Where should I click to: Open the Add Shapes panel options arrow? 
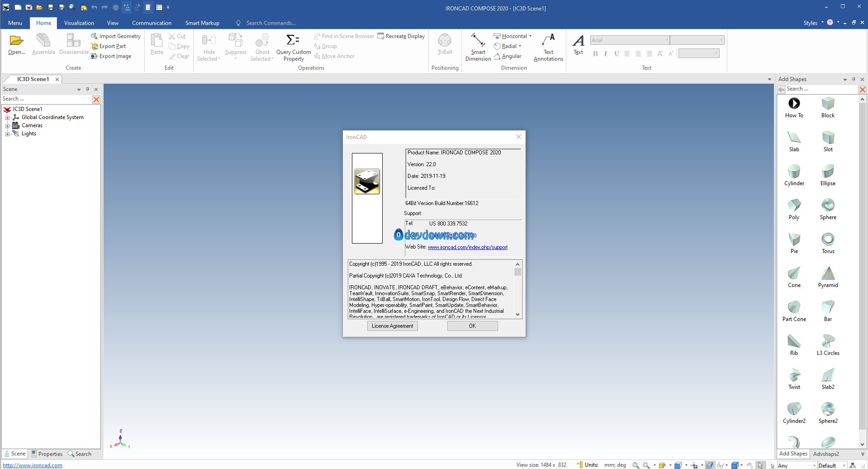coord(845,80)
